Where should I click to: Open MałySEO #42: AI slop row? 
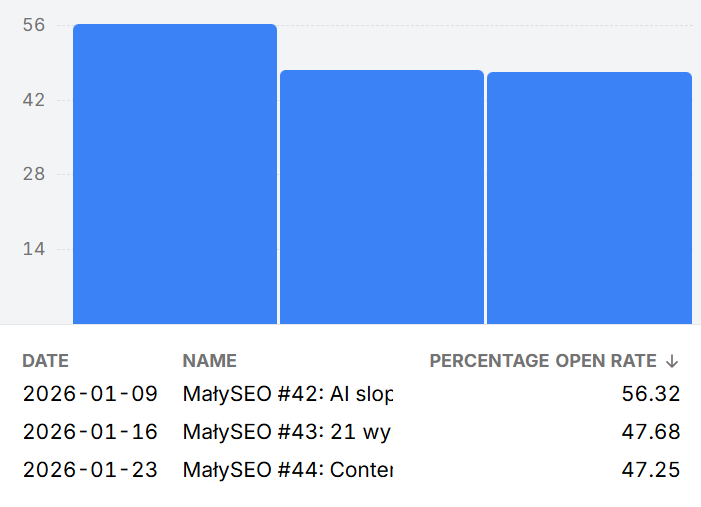click(x=288, y=394)
